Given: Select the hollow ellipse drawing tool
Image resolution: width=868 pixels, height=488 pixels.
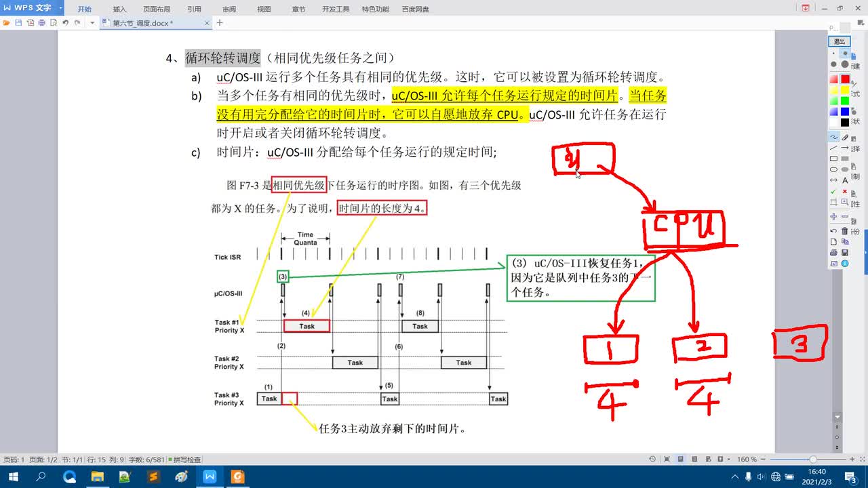Looking at the screenshot, I should 833,169.
